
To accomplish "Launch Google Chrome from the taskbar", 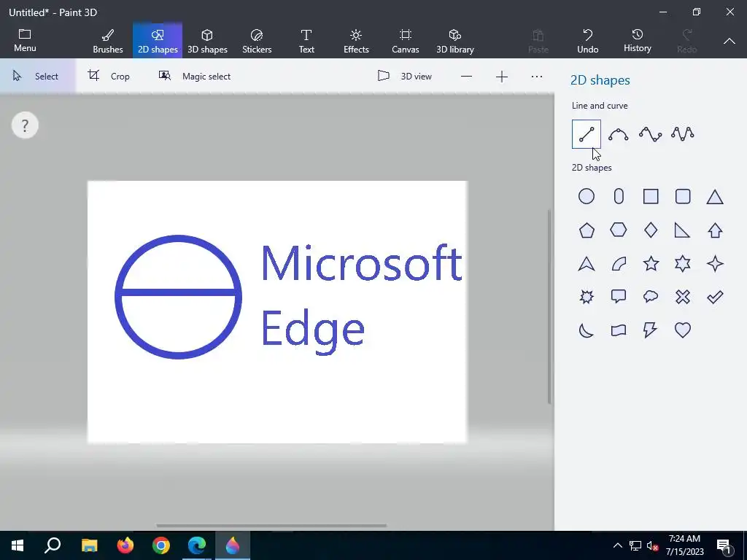I will pyautogui.click(x=161, y=545).
